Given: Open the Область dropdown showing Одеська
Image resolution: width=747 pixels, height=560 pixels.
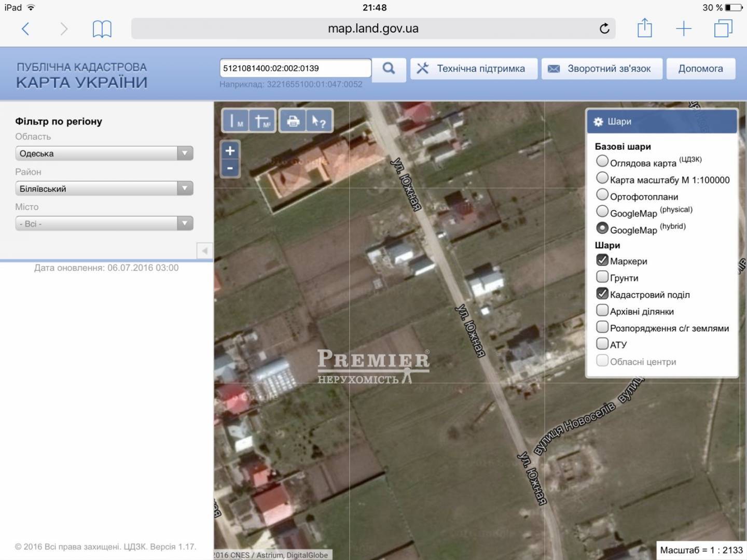Looking at the screenshot, I should [104, 153].
